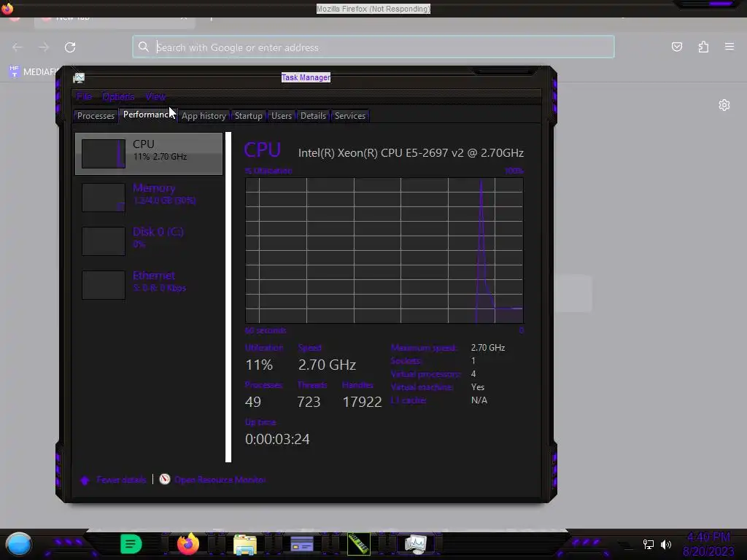
Task: Open the File menu in Task Manager
Action: point(84,97)
